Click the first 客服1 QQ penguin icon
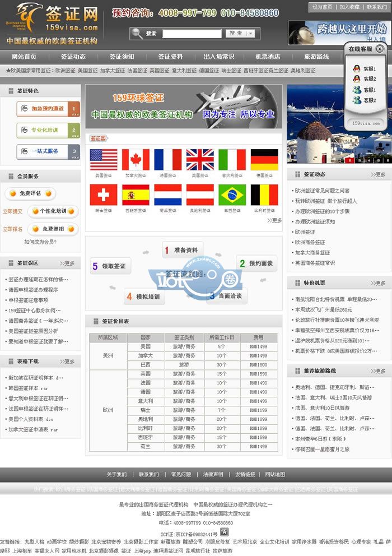This screenshot has height=556, width=392. click(357, 68)
